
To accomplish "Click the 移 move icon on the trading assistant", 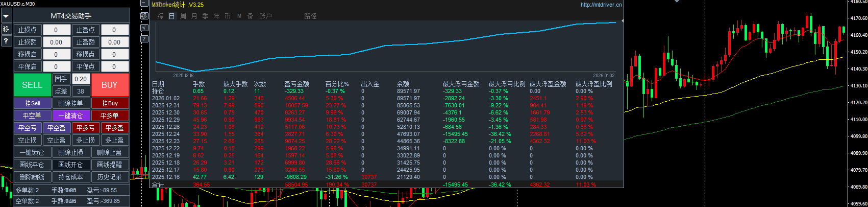I will point(6,29).
